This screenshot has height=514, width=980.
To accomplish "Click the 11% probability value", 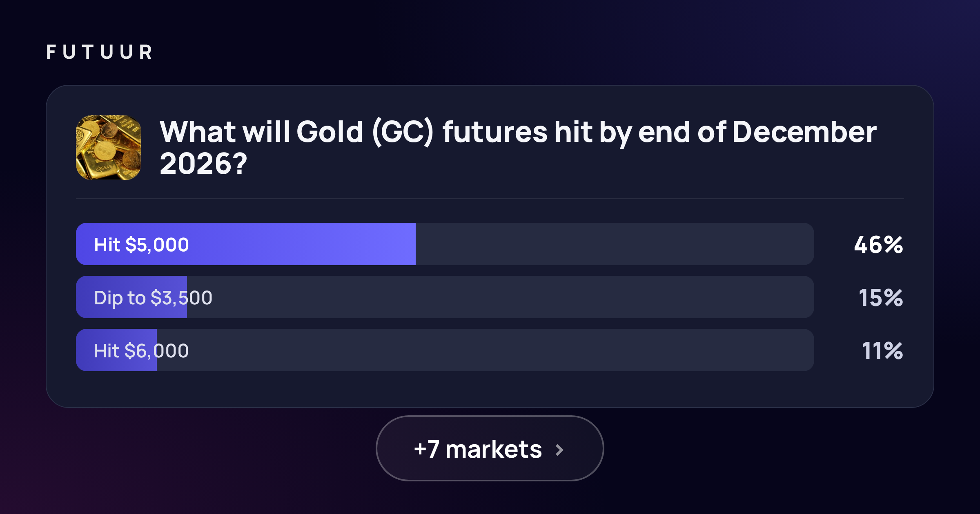I will click(882, 351).
